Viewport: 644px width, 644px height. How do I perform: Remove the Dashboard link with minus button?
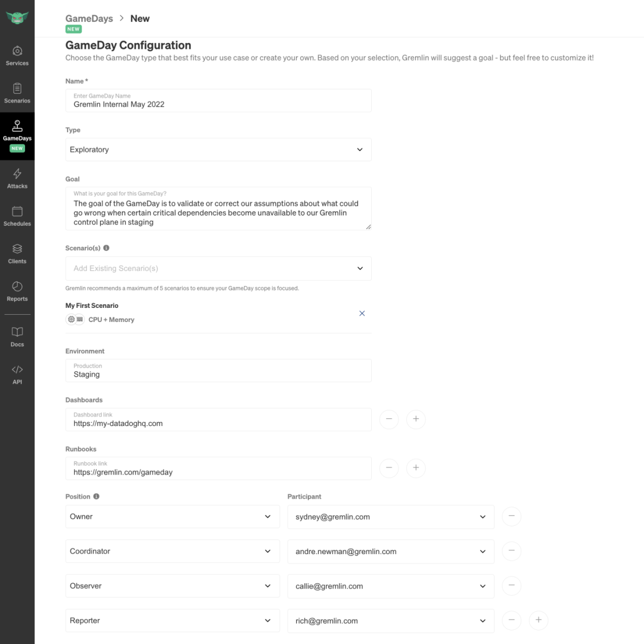pos(389,419)
